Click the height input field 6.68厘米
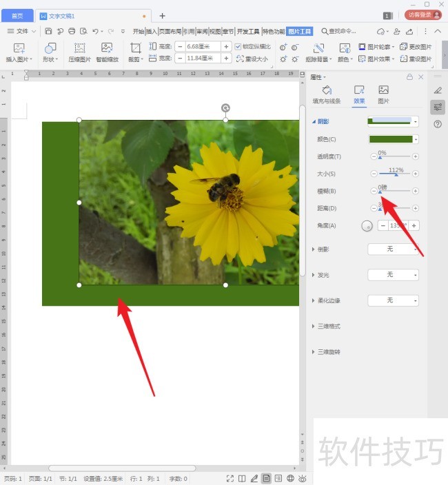 click(x=203, y=47)
